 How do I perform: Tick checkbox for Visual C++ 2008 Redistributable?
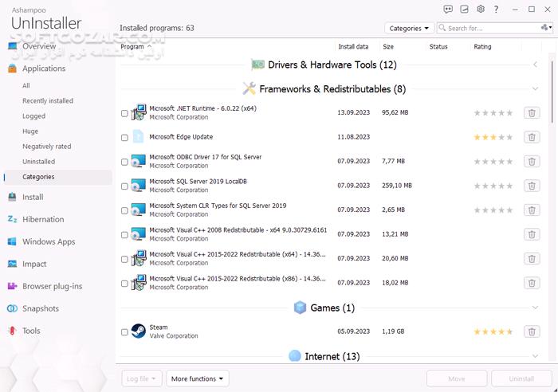[x=124, y=235]
